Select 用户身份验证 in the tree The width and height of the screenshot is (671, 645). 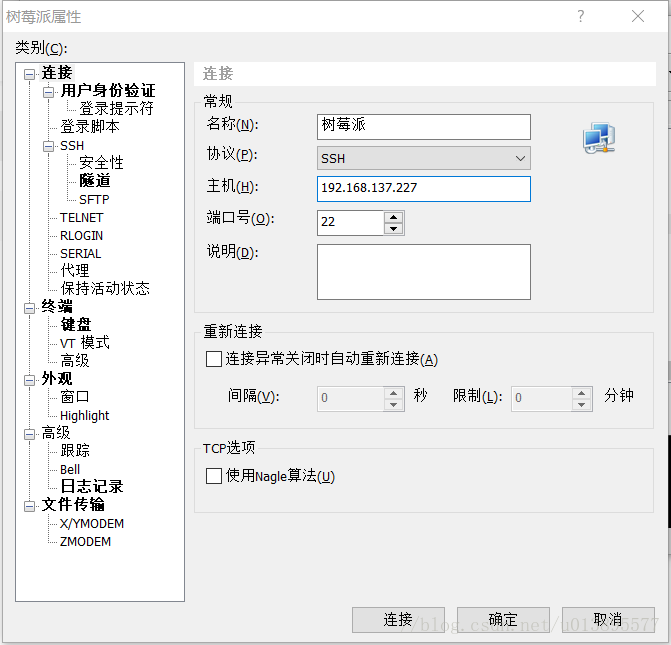[x=108, y=91]
